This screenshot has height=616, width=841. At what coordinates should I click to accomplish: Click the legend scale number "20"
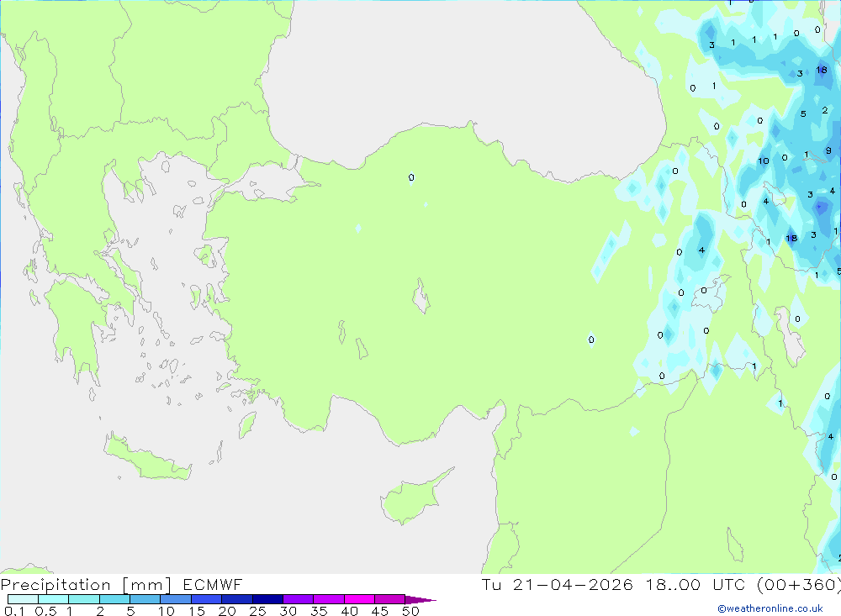coord(227,611)
